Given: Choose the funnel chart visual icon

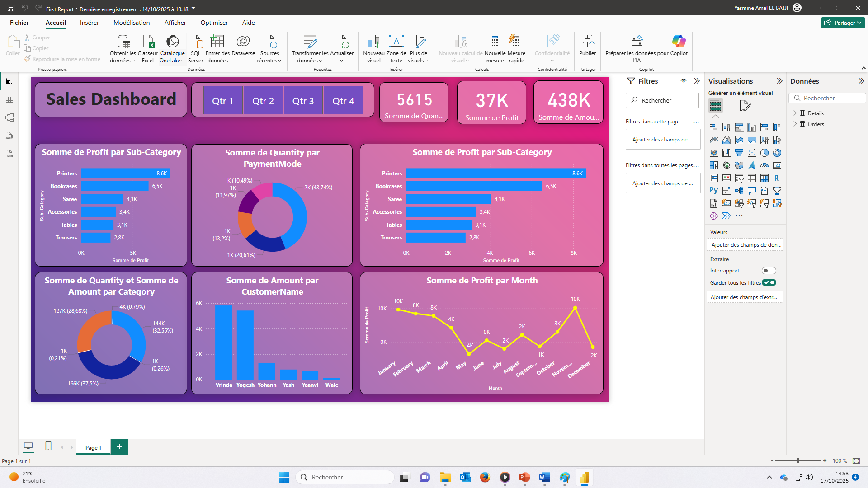Looking at the screenshot, I should point(739,153).
